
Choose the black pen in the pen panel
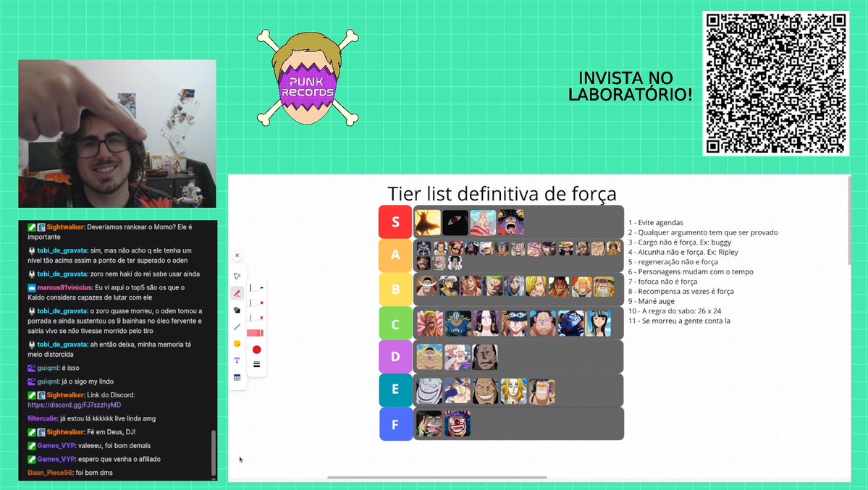(256, 287)
